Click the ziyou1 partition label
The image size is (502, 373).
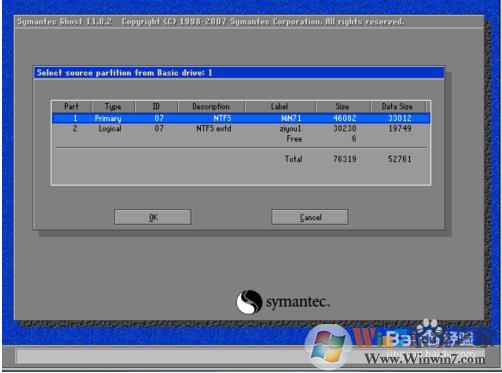[290, 129]
